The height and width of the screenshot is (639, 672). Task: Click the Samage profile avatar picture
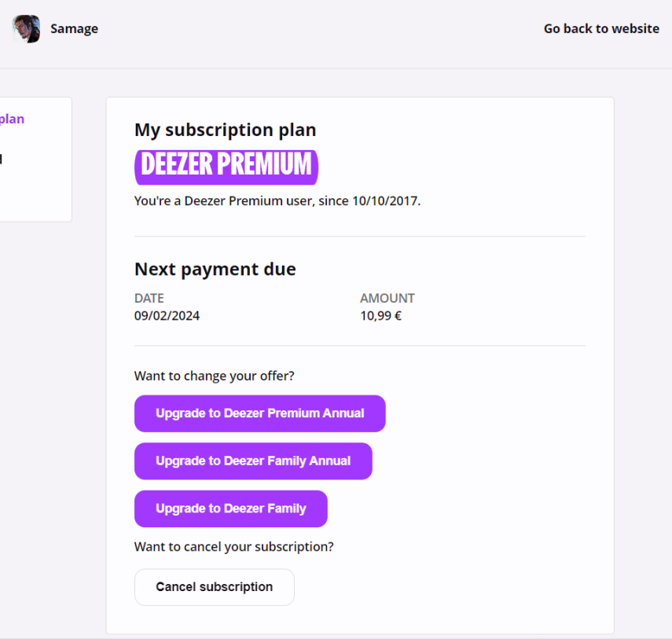26,29
